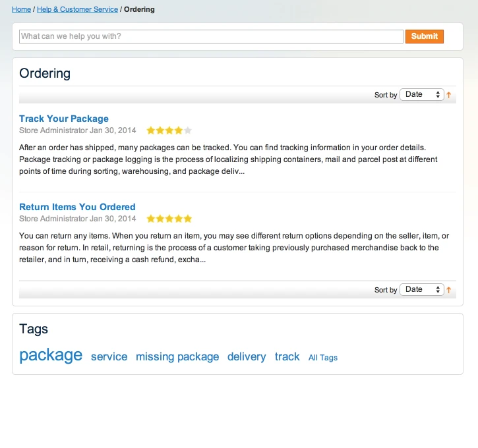Viewport: 478px width, 448px height.
Task: Click the bottom ascending sort arrow icon
Action: [449, 290]
